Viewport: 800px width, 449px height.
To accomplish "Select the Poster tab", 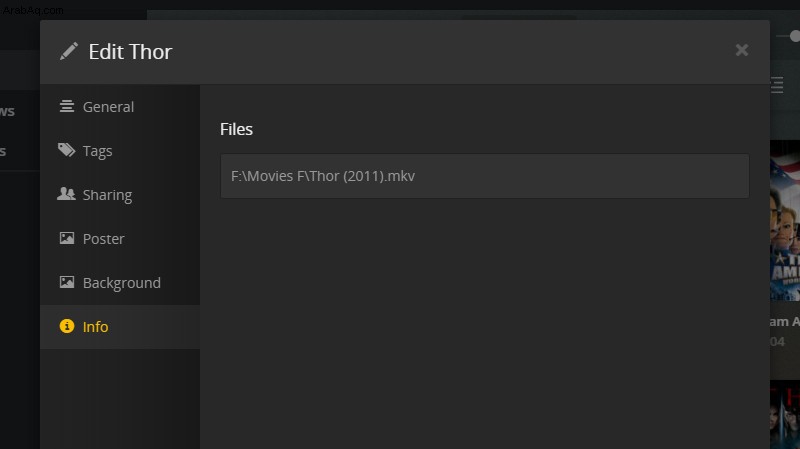I will pyautogui.click(x=120, y=238).
